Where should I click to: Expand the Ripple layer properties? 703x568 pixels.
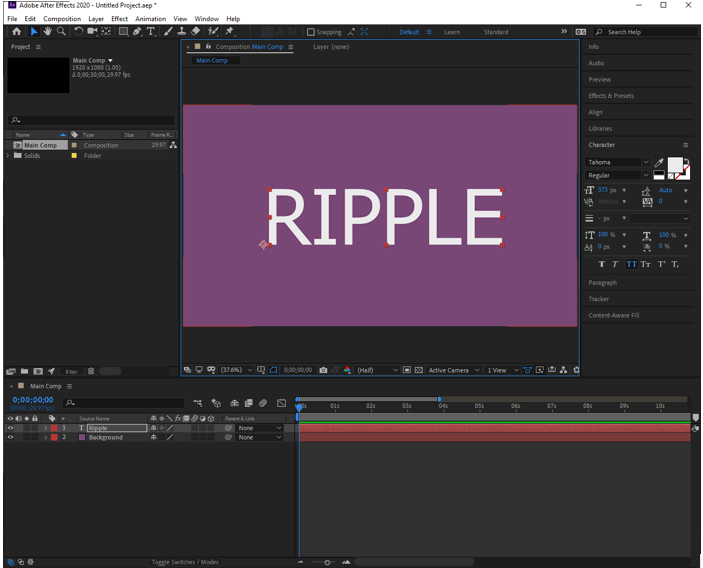click(45, 428)
